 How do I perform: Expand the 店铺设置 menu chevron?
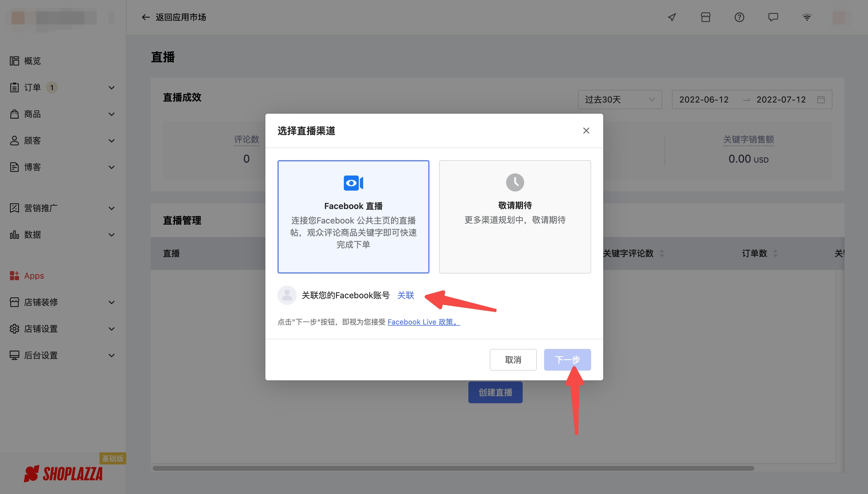(111, 328)
